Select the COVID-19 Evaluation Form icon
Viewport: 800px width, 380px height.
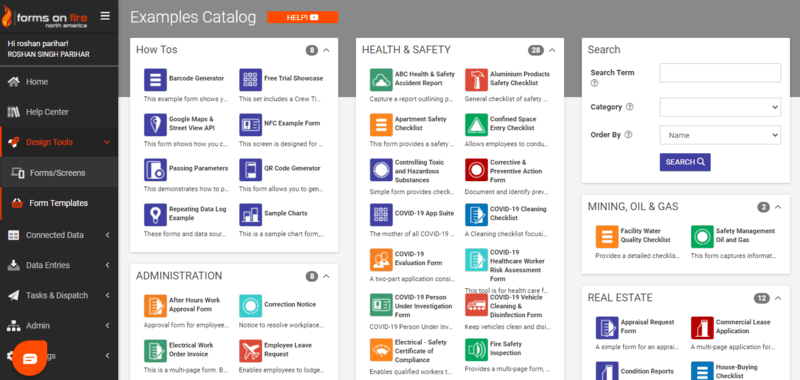[x=381, y=259]
